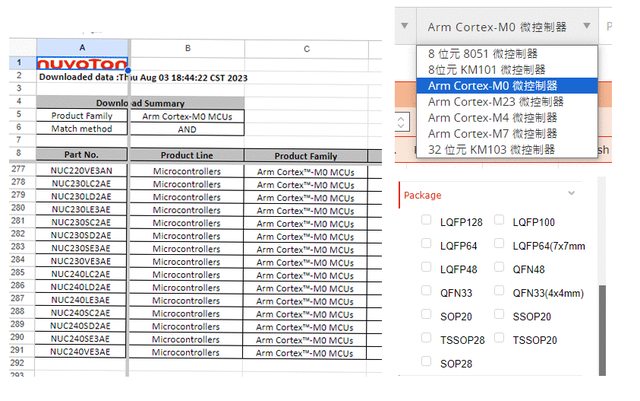The height and width of the screenshot is (401, 640).
Task: Check the TSSOP28 package option
Action: pyautogui.click(x=427, y=339)
